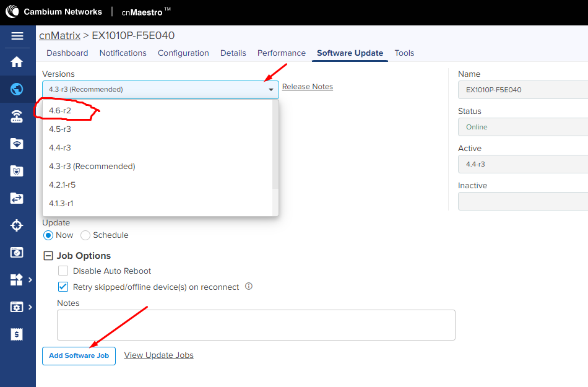The width and height of the screenshot is (588, 387).
Task: Select the Schedule radio button
Action: click(85, 235)
